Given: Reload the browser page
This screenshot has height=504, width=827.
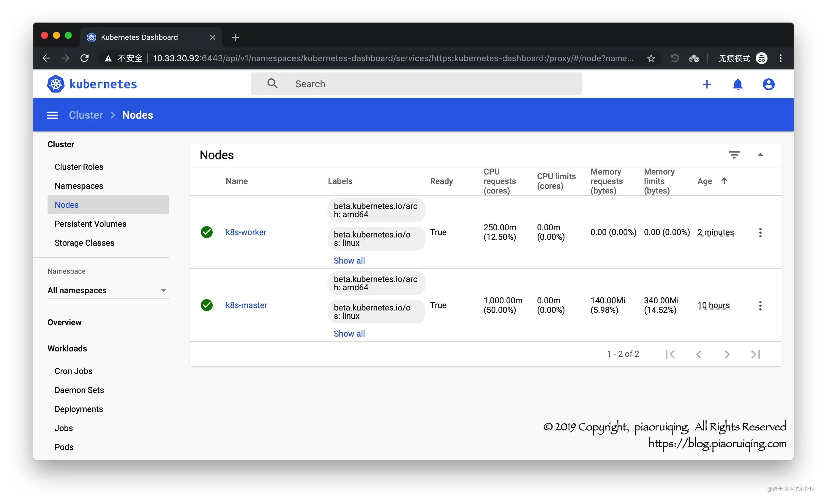Looking at the screenshot, I should [x=85, y=58].
